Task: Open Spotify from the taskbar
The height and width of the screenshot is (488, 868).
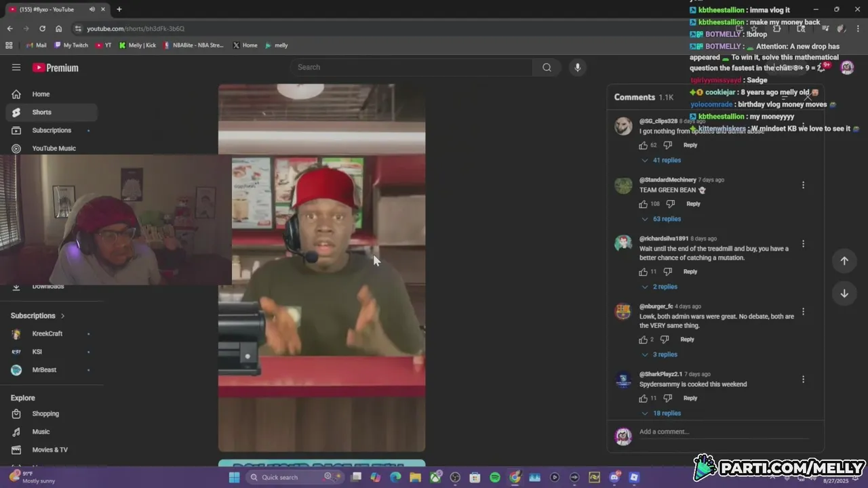Action: 495,477
